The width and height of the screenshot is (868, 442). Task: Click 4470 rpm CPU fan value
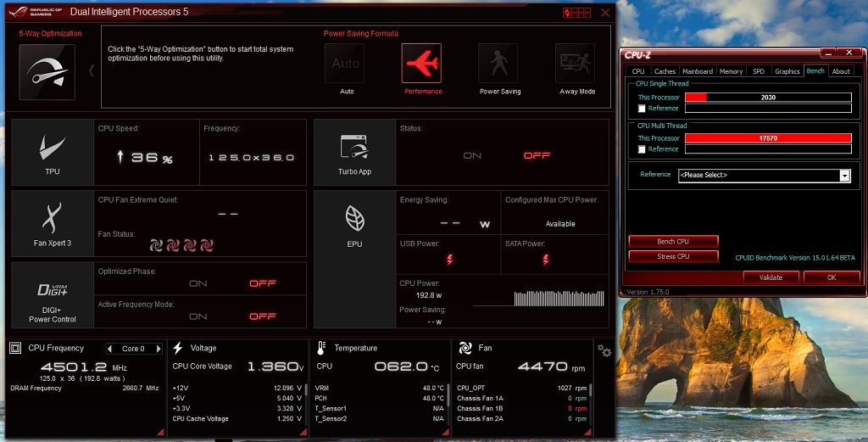tap(543, 366)
